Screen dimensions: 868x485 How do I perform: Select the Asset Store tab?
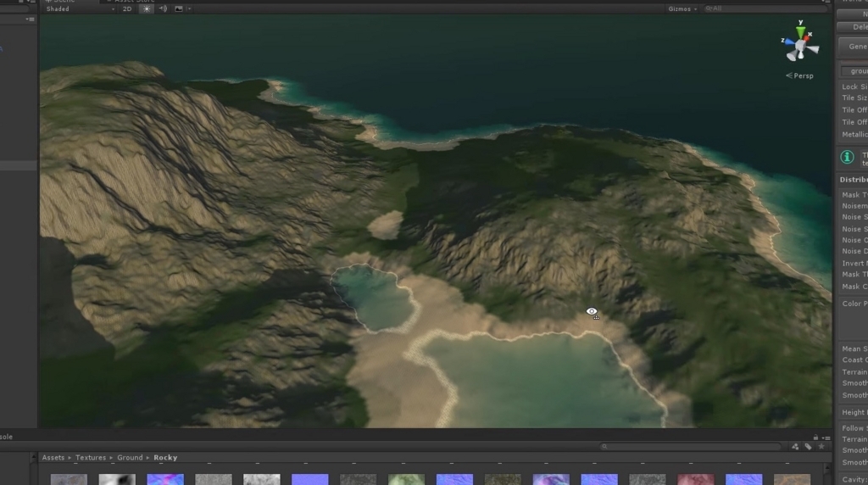[131, 1]
